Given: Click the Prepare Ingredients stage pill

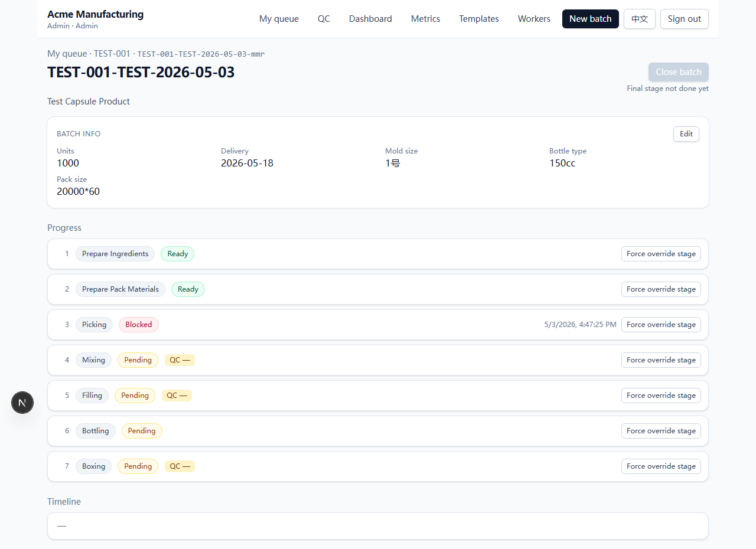Looking at the screenshot, I should (115, 254).
